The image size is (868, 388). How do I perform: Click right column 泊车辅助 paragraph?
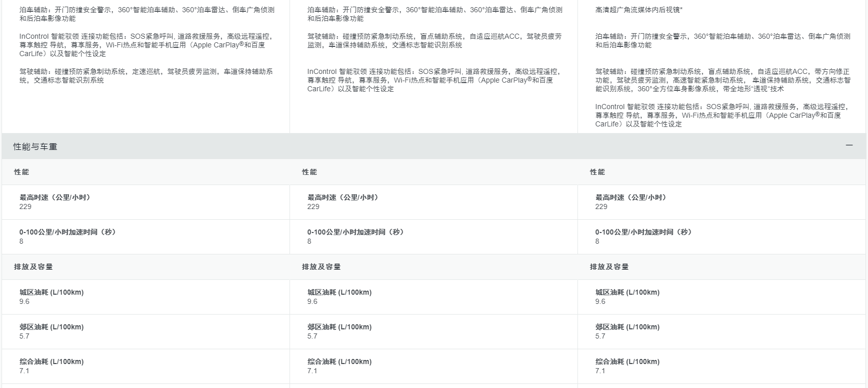(x=723, y=41)
